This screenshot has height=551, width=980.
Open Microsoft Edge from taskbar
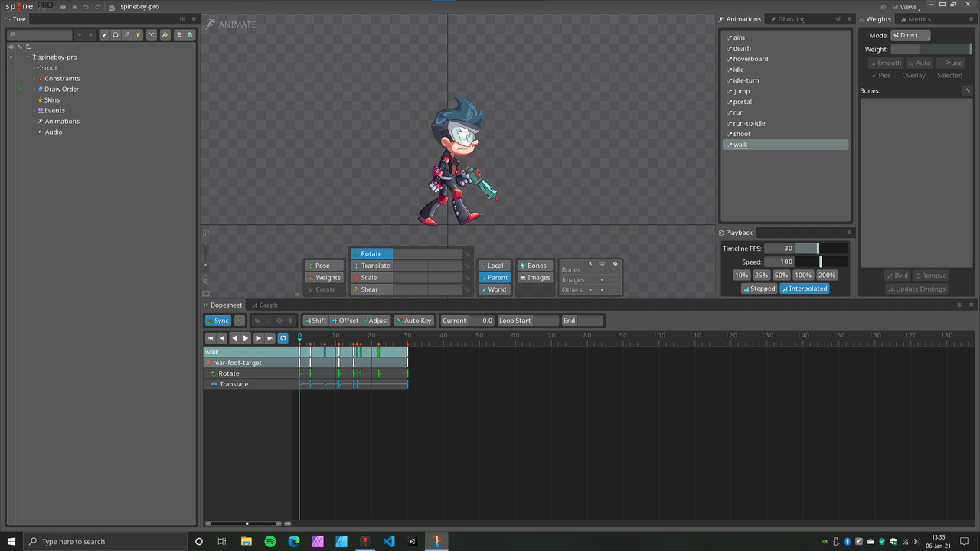pos(294,541)
